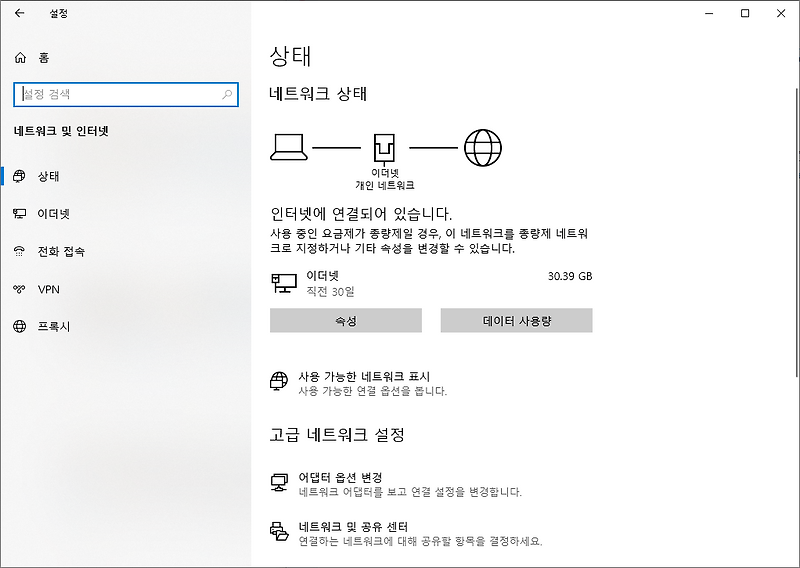
Task: Click the 30.39 GB usage value
Action: (570, 276)
